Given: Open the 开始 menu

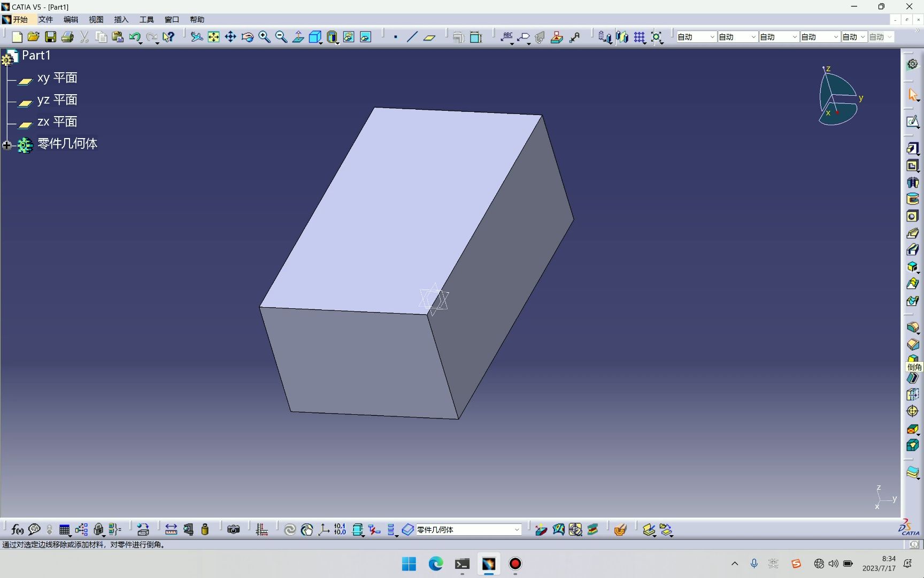Looking at the screenshot, I should click(20, 20).
